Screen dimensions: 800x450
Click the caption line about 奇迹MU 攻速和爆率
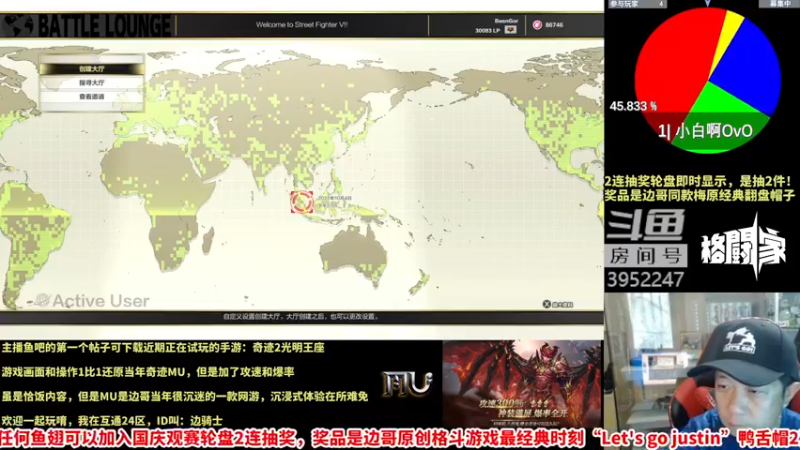coord(147,372)
